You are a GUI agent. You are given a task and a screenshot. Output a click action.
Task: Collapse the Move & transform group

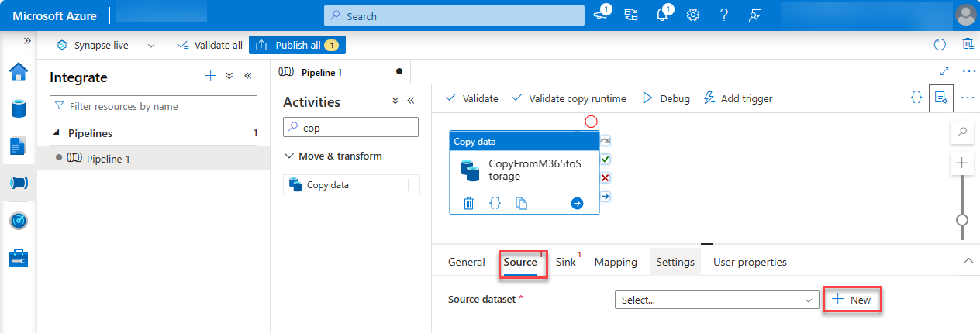(x=289, y=156)
